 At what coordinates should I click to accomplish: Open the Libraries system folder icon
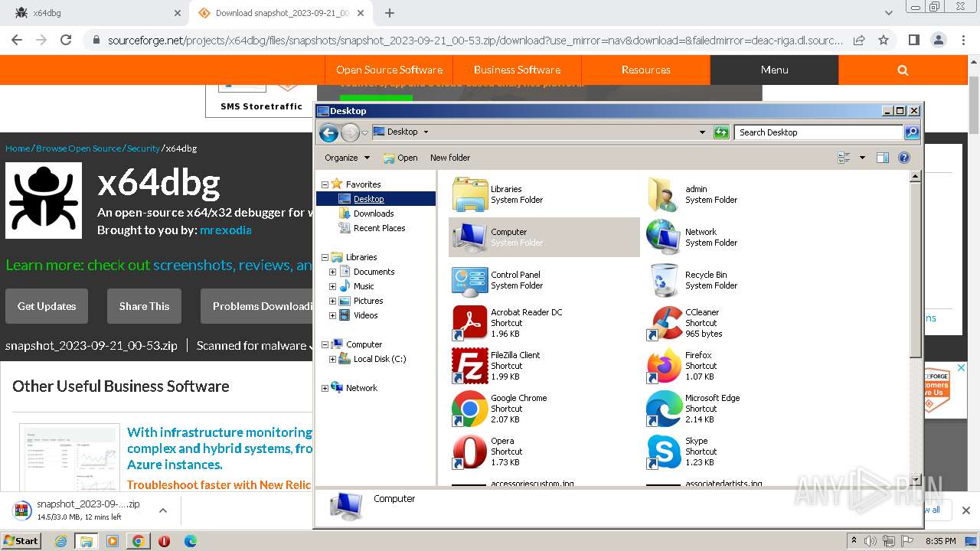[470, 194]
